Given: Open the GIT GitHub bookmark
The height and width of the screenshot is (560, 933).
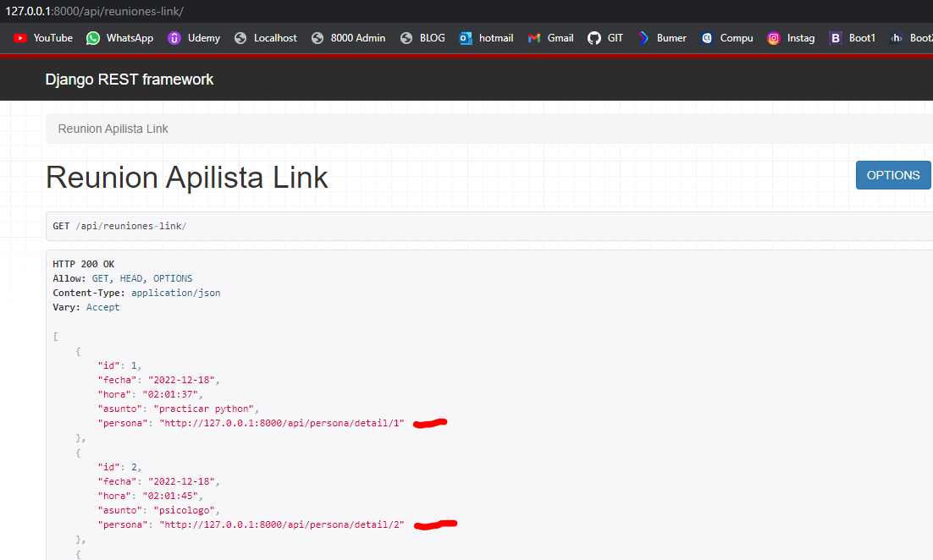Looking at the screenshot, I should pos(605,38).
